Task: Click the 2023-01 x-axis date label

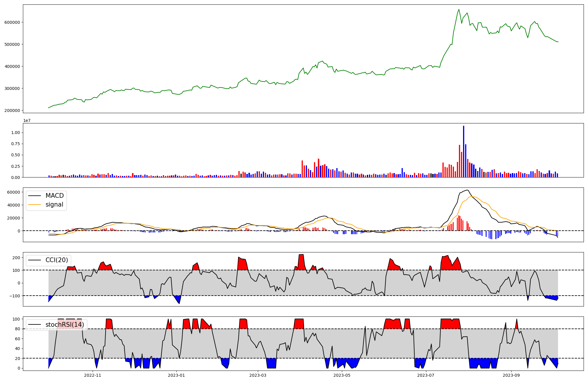Action: tap(176, 375)
